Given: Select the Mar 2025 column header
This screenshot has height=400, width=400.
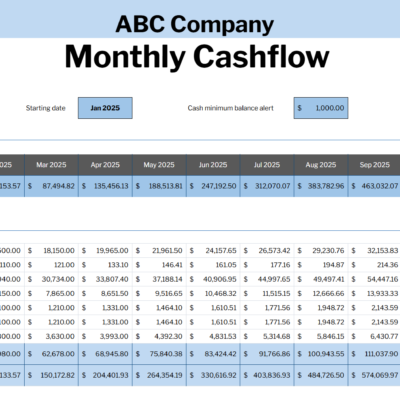Looking at the screenshot, I should (x=51, y=165).
